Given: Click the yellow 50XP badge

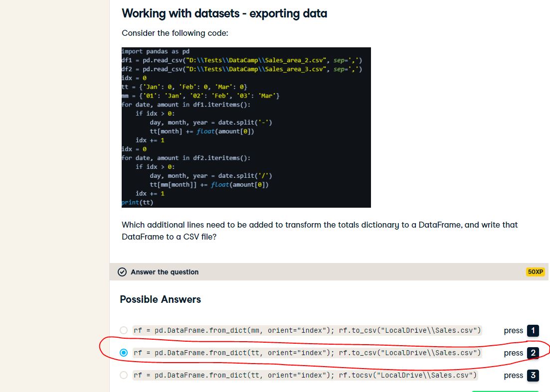Looking at the screenshot, I should click(x=535, y=272).
